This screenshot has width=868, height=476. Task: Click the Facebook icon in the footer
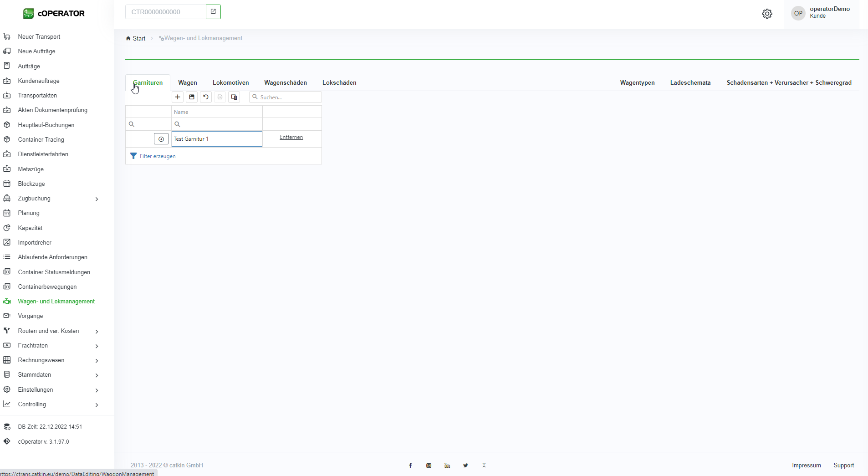point(410,466)
